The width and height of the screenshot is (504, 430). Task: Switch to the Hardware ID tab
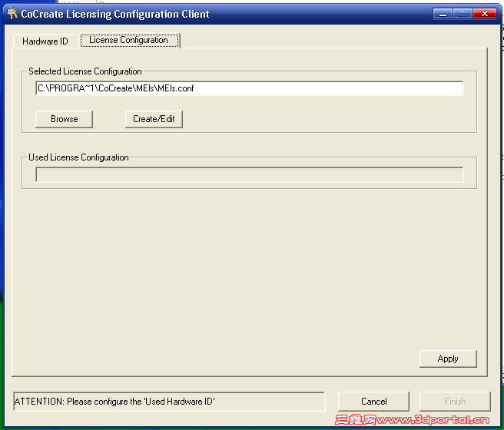pos(45,41)
